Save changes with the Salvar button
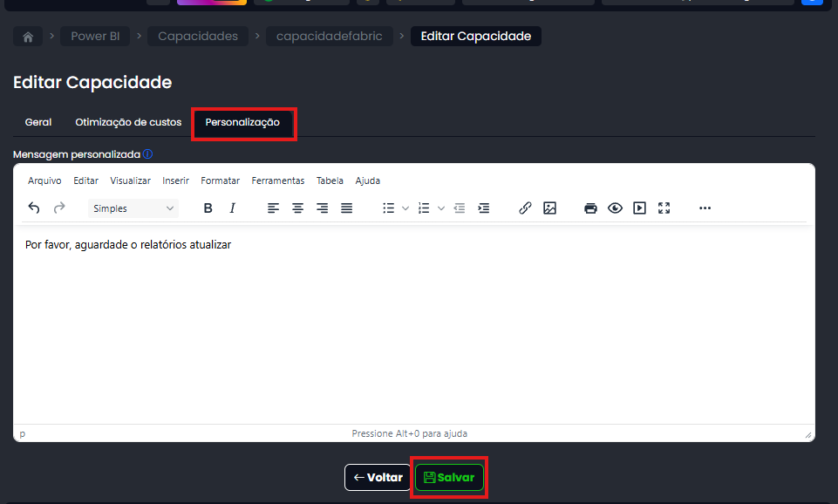This screenshot has width=838, height=504. 449,478
